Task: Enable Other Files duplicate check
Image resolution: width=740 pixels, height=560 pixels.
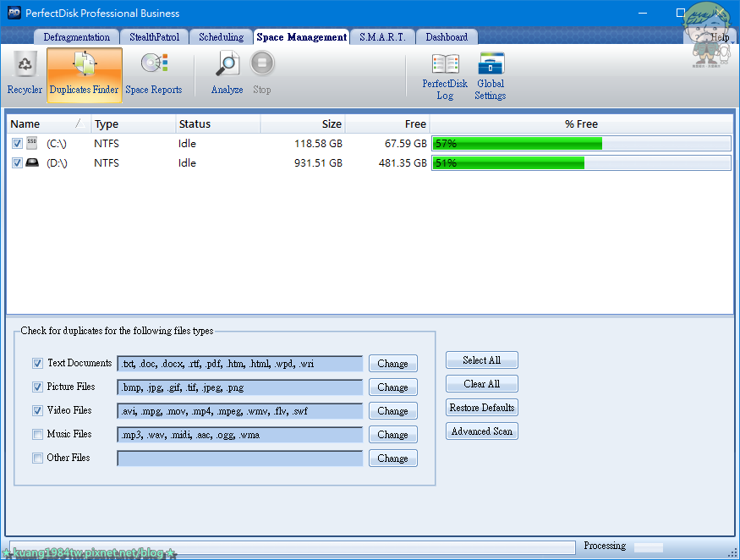Action: click(x=38, y=458)
